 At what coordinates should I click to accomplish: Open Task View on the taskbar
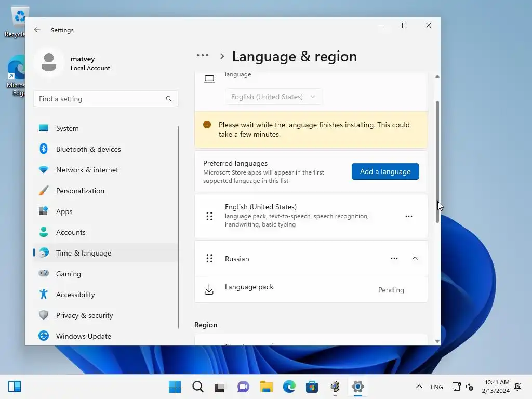click(x=220, y=387)
